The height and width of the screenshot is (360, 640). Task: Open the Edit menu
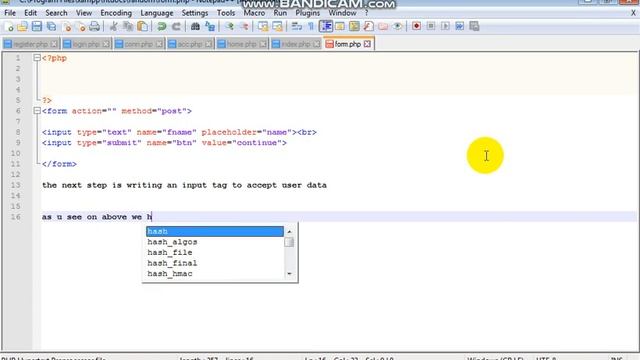pos(30,13)
